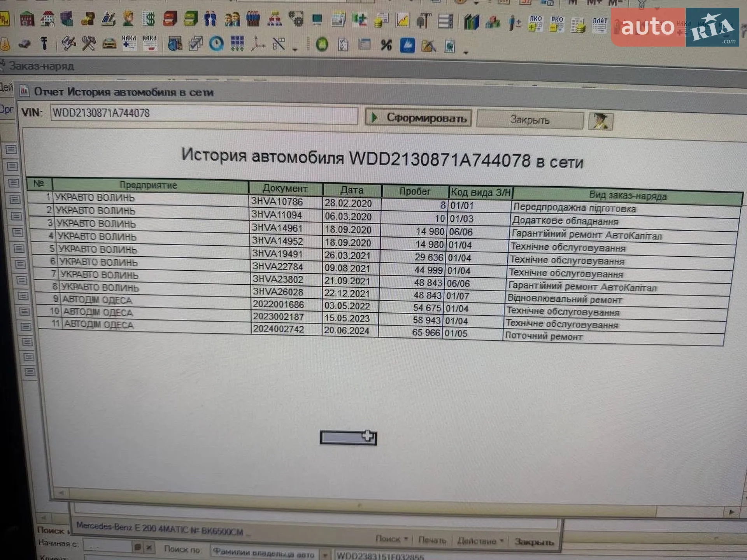The height and width of the screenshot is (560, 747).
Task: Click into the VIN input field
Action: coord(204,114)
